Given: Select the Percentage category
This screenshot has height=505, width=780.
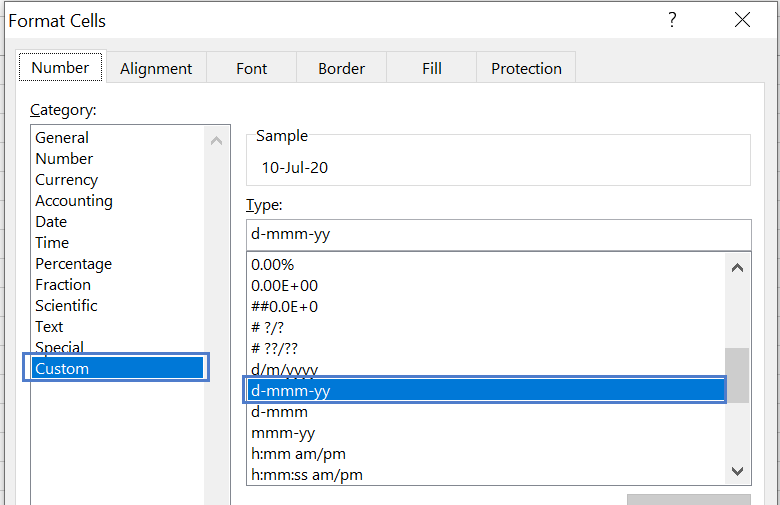Looking at the screenshot, I should [74, 264].
